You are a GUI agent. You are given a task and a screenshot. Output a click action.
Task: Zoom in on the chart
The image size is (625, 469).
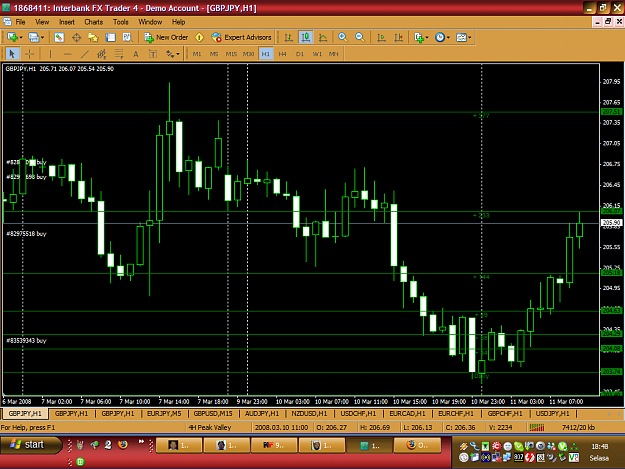coord(342,37)
